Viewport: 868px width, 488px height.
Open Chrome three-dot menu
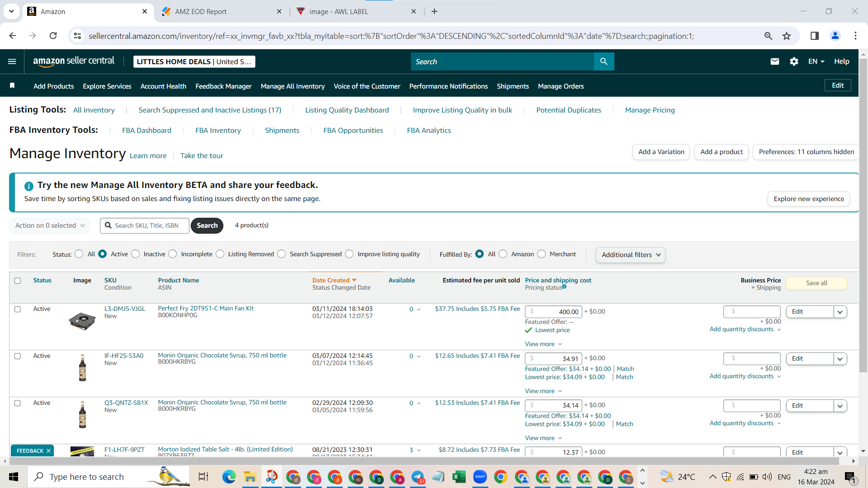click(855, 36)
